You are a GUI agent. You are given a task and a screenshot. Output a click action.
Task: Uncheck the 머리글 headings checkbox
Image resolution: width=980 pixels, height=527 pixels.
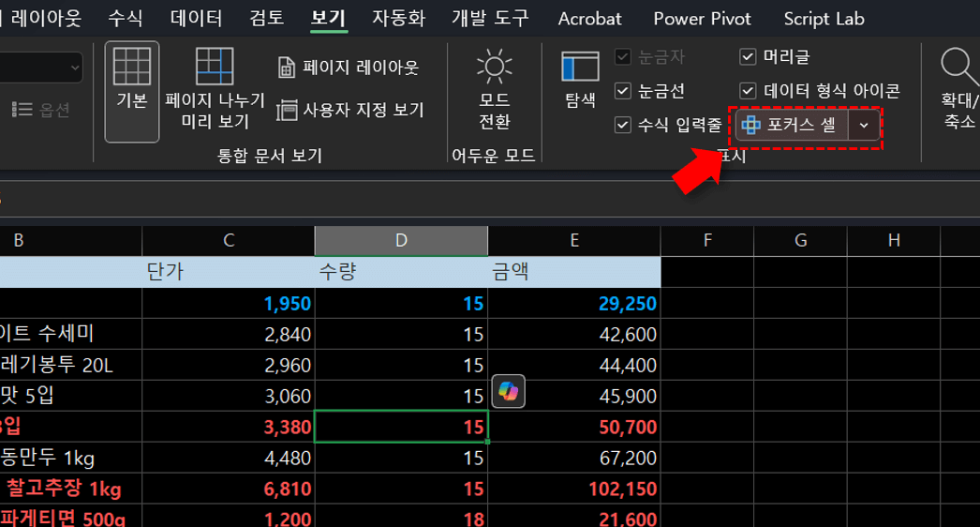(748, 57)
